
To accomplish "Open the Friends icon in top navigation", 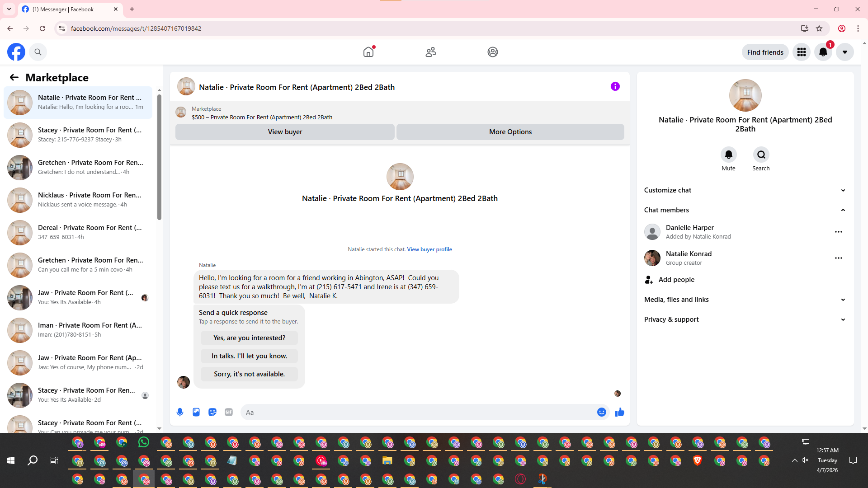I will coord(431,52).
